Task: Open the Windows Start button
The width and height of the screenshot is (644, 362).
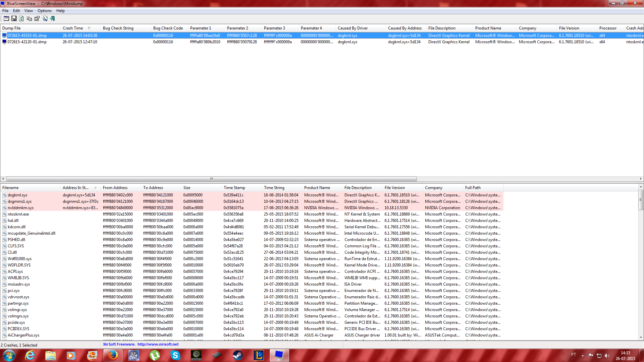Action: (9, 355)
